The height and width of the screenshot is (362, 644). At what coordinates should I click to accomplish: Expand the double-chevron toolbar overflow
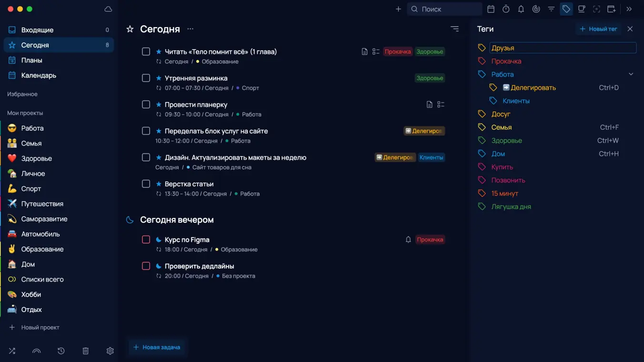[x=629, y=9]
